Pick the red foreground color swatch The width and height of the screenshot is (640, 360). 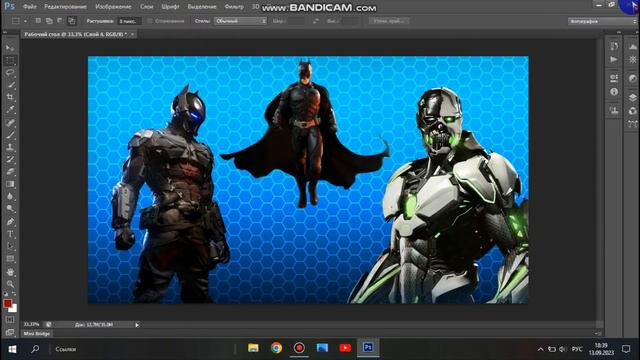point(7,303)
